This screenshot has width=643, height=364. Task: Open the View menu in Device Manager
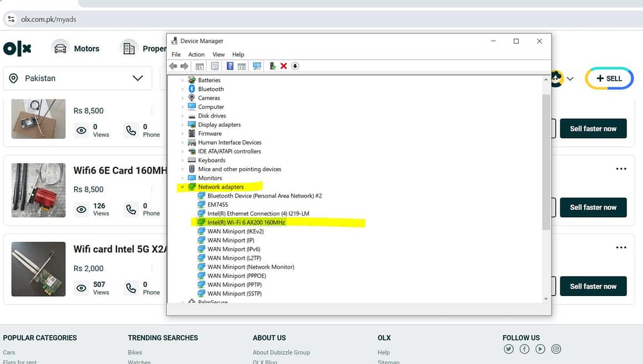(218, 55)
